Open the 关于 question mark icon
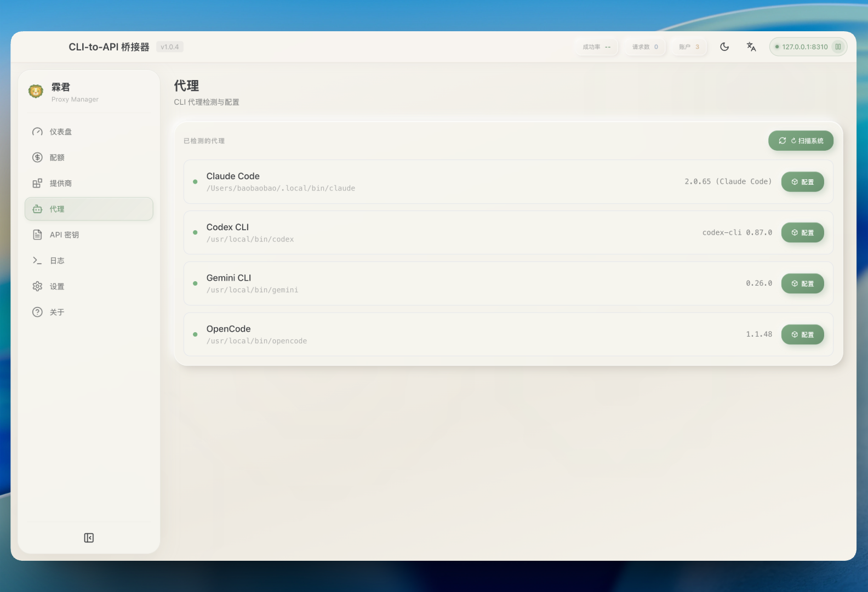This screenshot has height=592, width=868. pyautogui.click(x=37, y=312)
